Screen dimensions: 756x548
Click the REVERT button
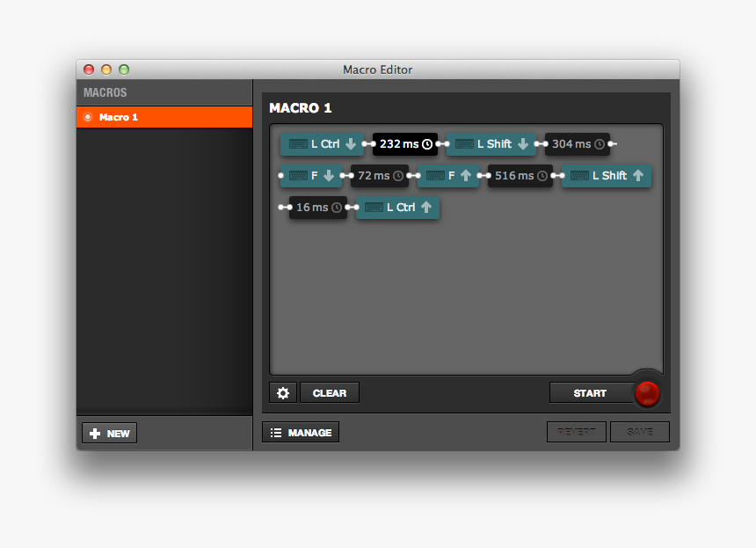click(x=576, y=432)
